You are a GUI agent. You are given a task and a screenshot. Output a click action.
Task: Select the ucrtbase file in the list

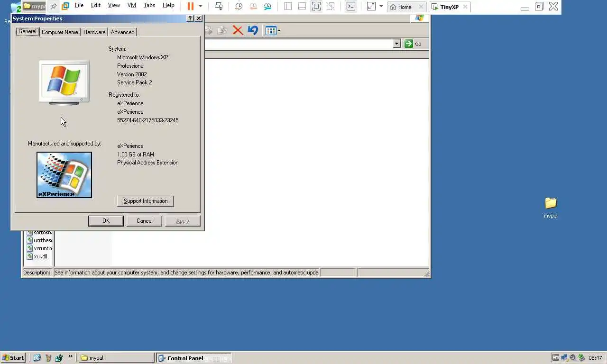coord(39,240)
